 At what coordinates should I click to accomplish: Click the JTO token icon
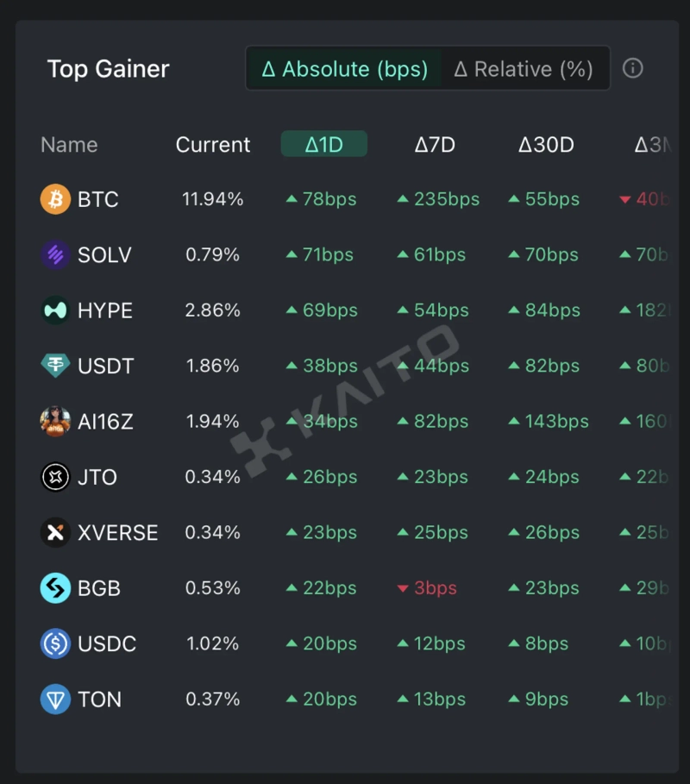55,477
